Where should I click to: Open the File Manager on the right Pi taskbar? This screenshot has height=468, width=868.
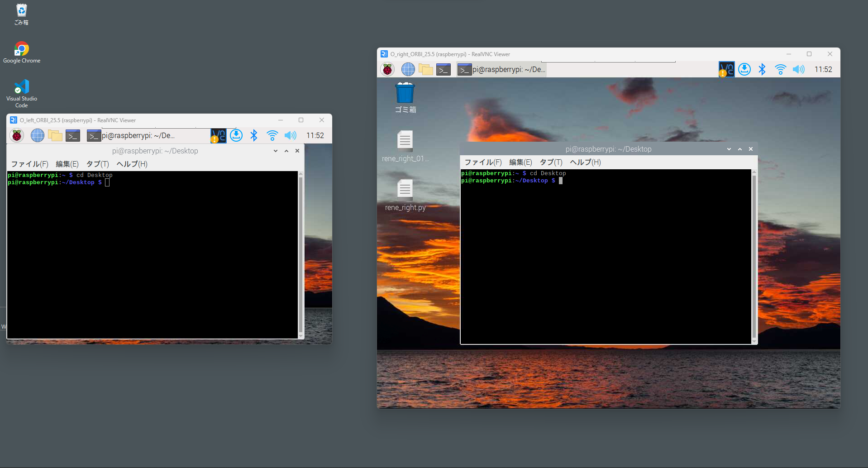(x=425, y=69)
